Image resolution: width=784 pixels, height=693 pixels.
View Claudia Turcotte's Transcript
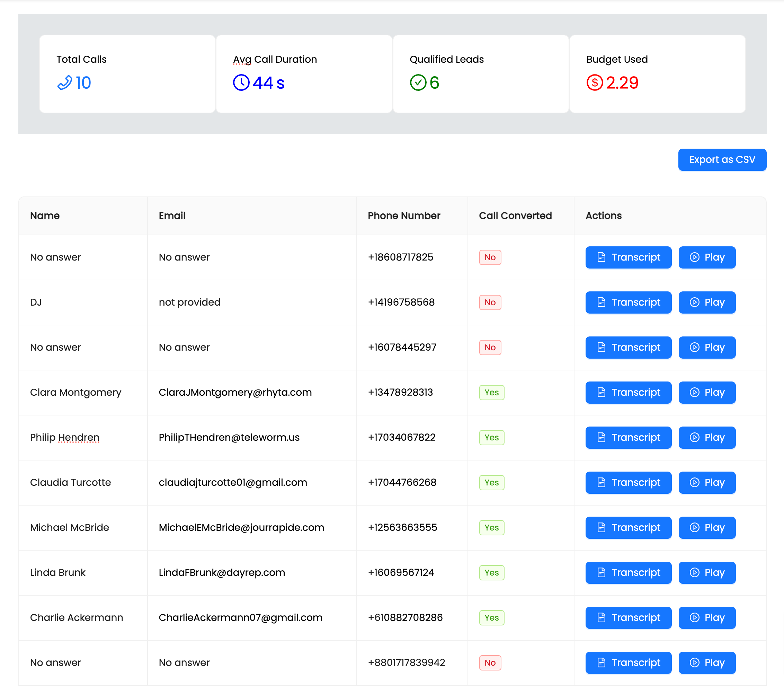tap(628, 483)
